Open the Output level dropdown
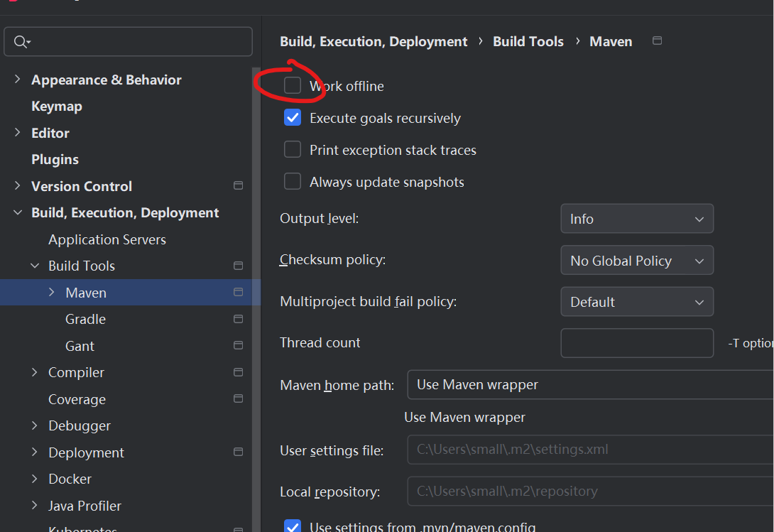The width and height of the screenshot is (774, 532). (x=636, y=219)
